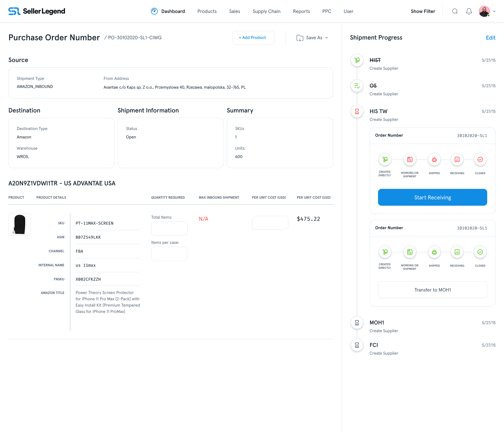Click the user avatar photo

[x=484, y=11]
